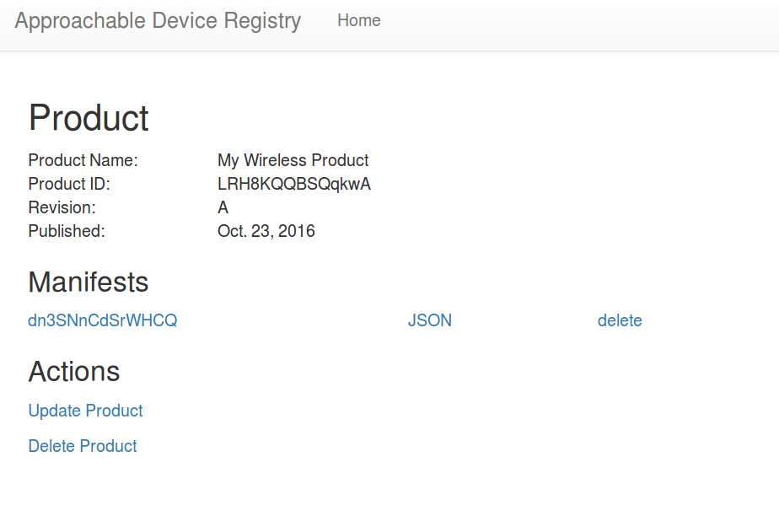Open the Update Product action
The width and height of the screenshot is (779, 532).
(x=85, y=411)
